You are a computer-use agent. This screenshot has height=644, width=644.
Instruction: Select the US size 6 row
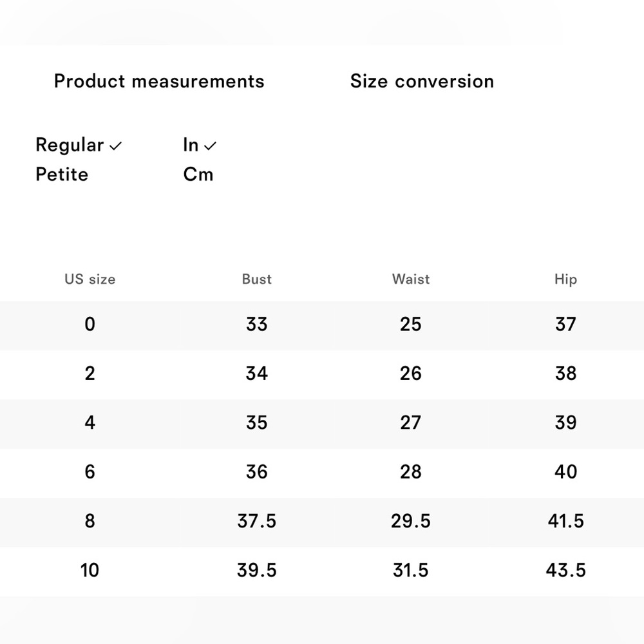tap(322, 473)
